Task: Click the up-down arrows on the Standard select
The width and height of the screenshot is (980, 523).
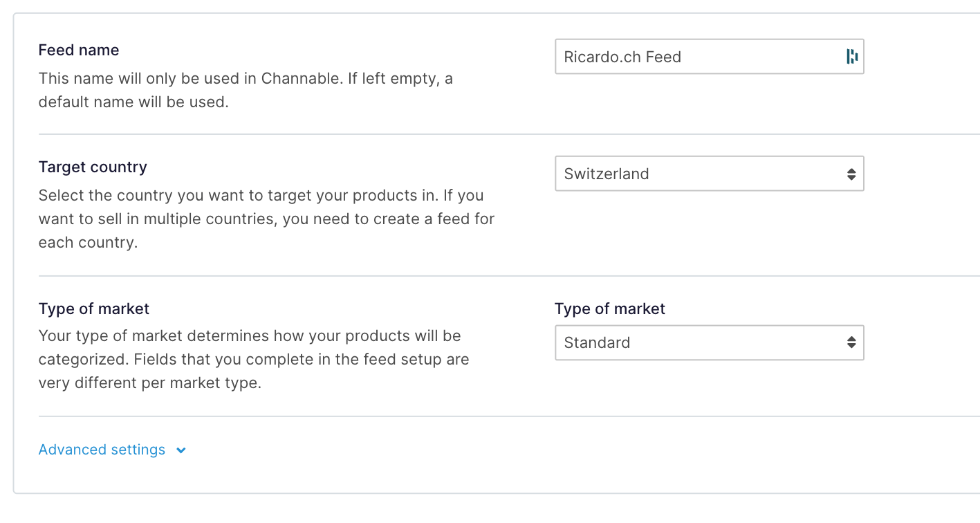Action: 851,342
